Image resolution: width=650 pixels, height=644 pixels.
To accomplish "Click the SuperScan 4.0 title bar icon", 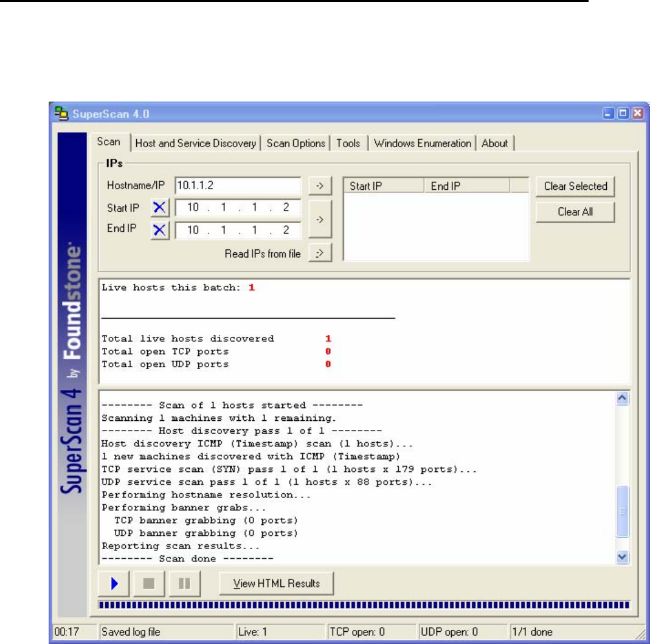I will (61, 113).
